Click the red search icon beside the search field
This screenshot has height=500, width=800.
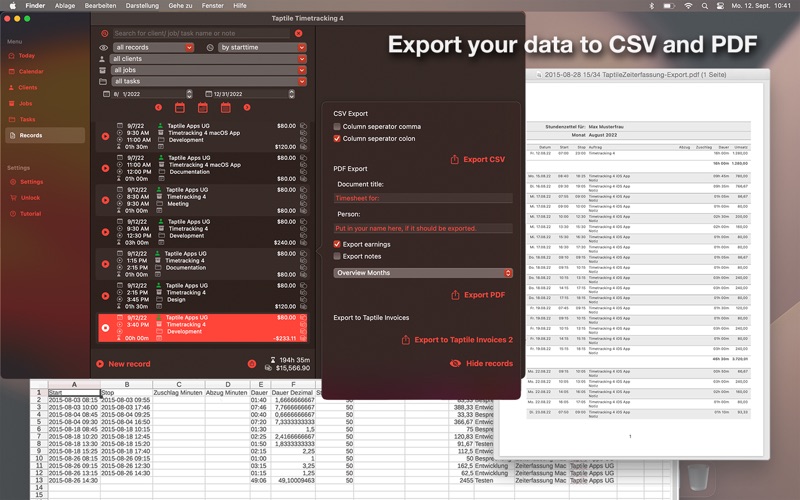[x=105, y=33]
